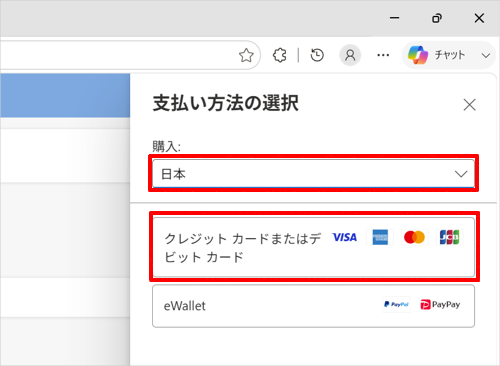
Task: Click the PayPal logo
Action: point(396,304)
